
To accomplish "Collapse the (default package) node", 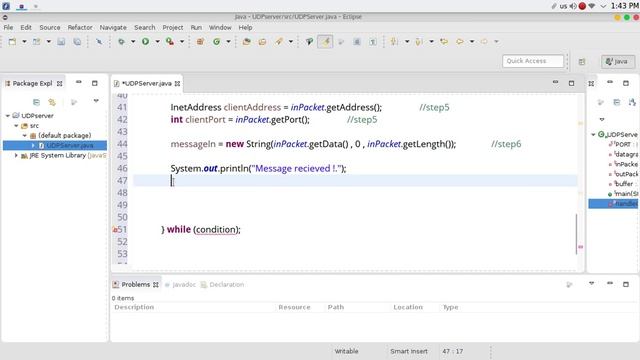I will click(24, 136).
